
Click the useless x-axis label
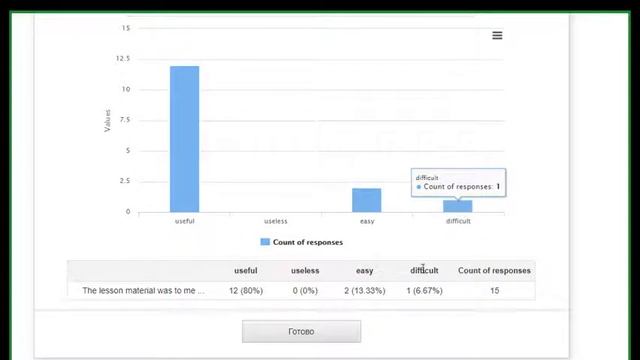pyautogui.click(x=276, y=221)
